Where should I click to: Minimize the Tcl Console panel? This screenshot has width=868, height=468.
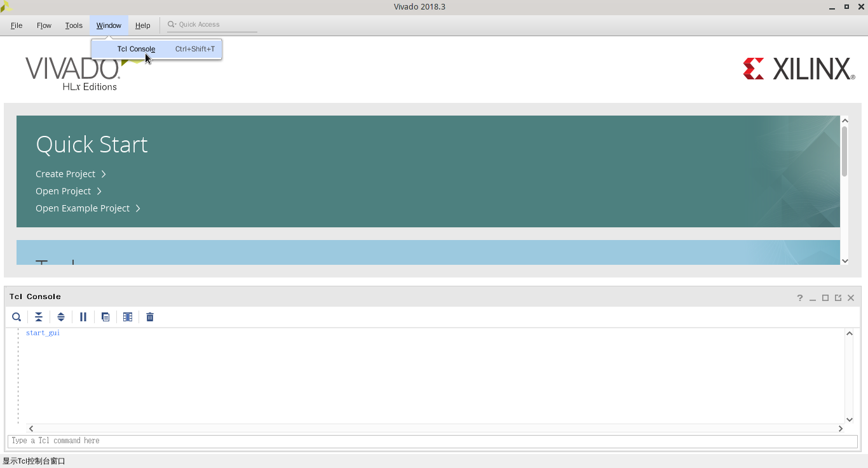click(x=813, y=298)
